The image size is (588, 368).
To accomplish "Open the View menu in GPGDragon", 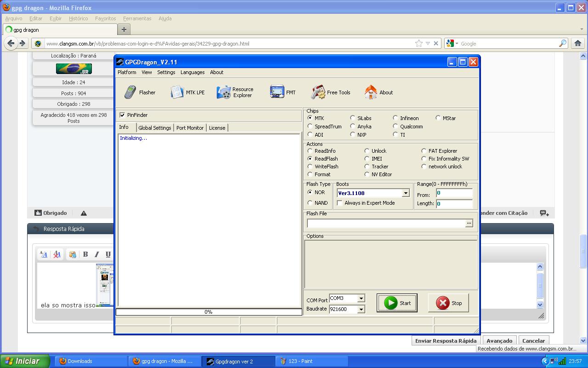I will 147,72.
